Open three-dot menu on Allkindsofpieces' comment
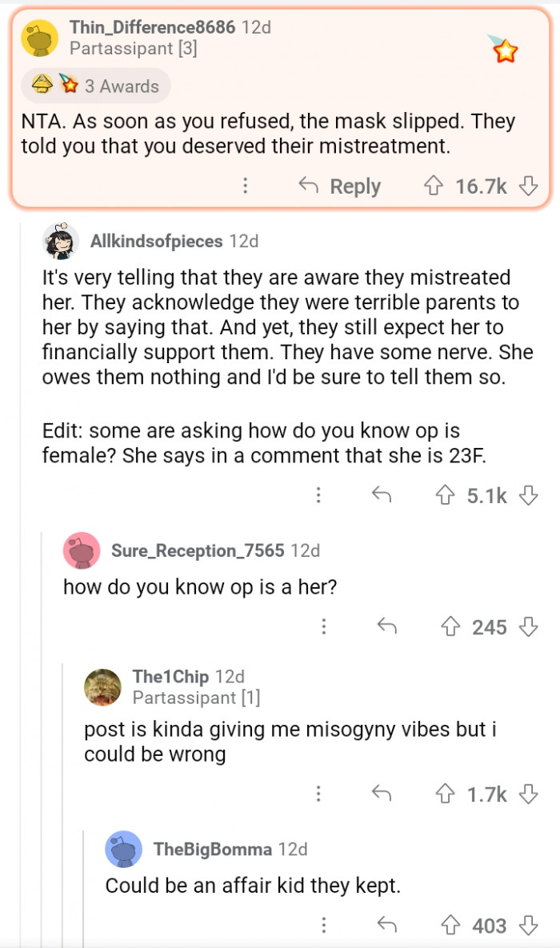560x948 pixels. coord(318,496)
